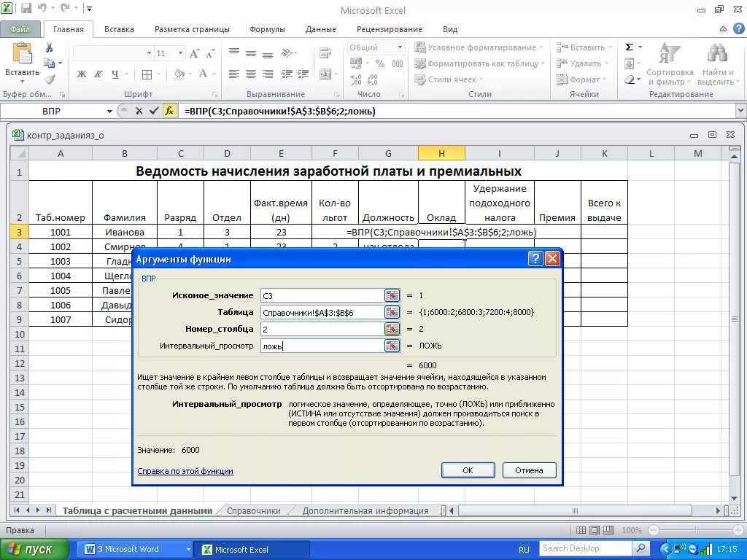Open the Файл tab
The image size is (747, 560).
[20, 29]
